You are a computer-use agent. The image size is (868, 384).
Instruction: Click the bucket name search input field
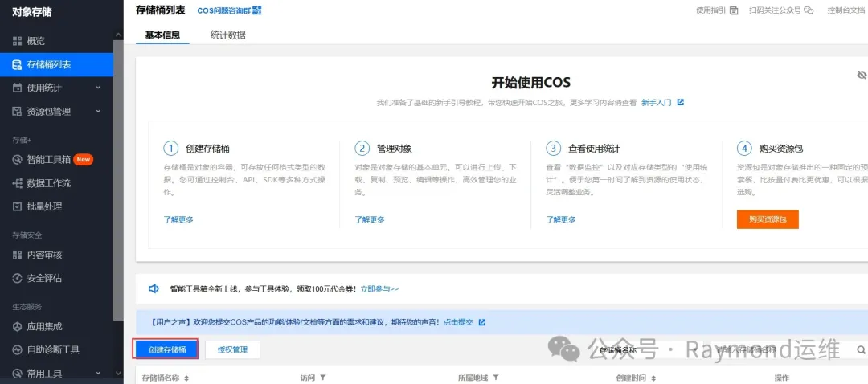tap(784, 349)
